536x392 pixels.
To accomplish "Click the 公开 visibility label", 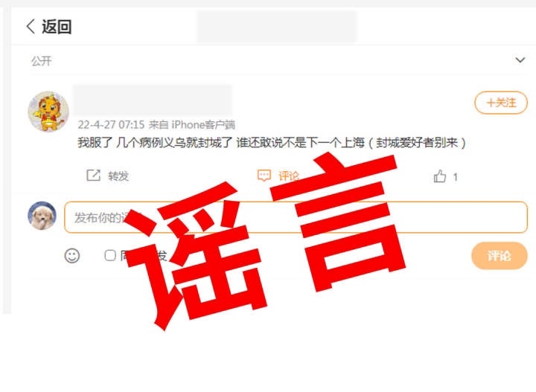I will [42, 61].
